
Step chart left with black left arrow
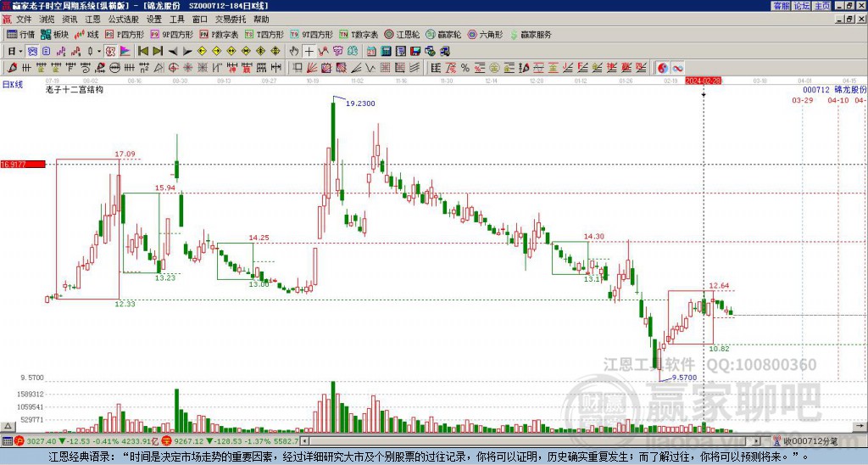pos(173,52)
